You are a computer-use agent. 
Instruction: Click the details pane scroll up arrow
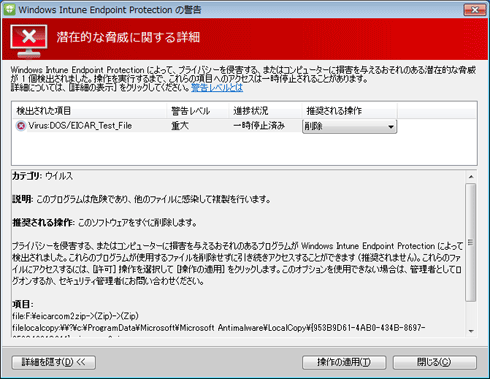471,177
